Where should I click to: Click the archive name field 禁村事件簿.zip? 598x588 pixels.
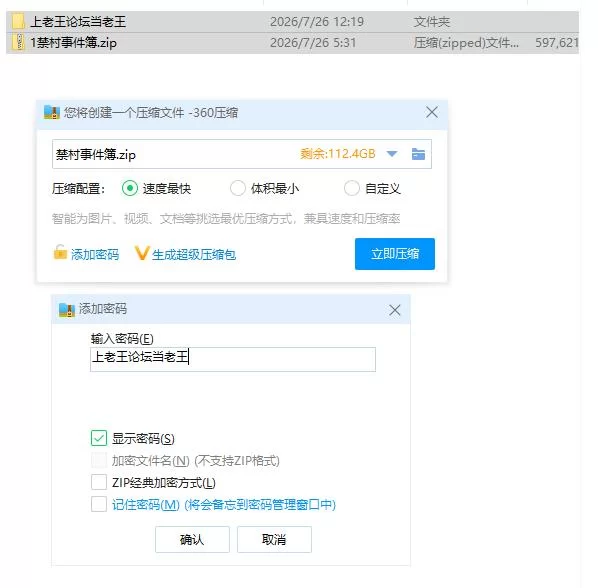242,154
